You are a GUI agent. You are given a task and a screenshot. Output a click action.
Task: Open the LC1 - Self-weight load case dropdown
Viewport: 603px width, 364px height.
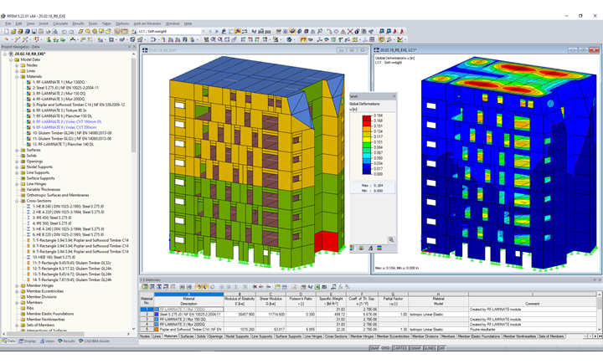[203, 31]
